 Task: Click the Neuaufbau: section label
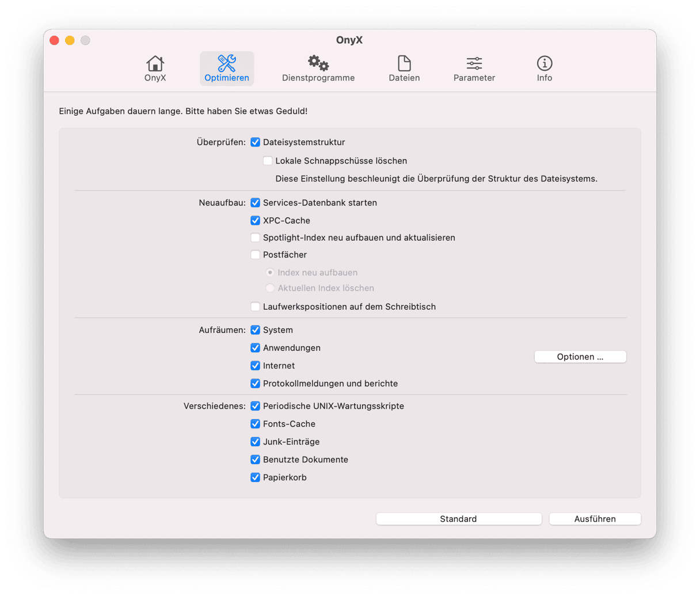(x=222, y=203)
